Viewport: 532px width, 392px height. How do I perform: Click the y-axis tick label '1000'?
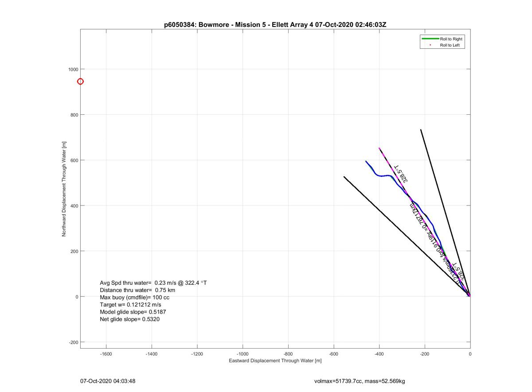point(73,69)
